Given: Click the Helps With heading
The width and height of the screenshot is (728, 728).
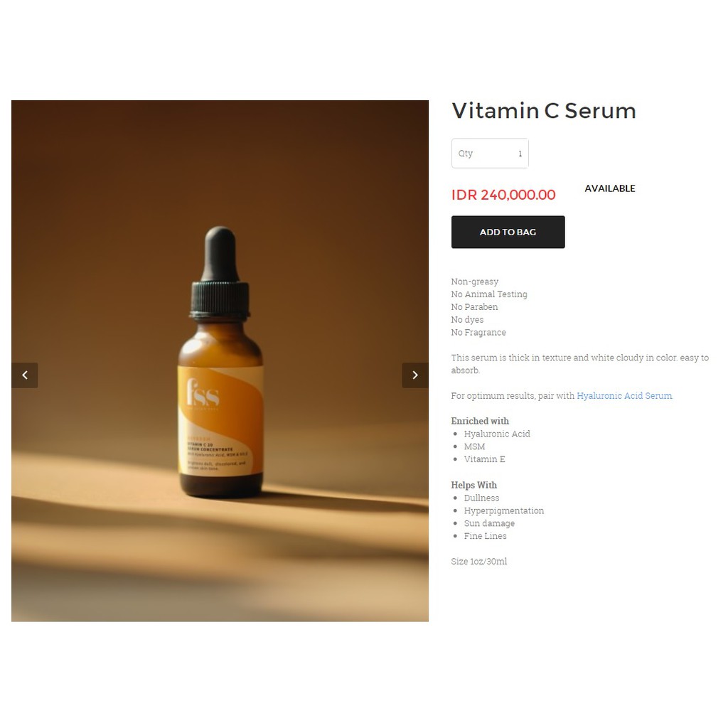Looking at the screenshot, I should [x=473, y=485].
